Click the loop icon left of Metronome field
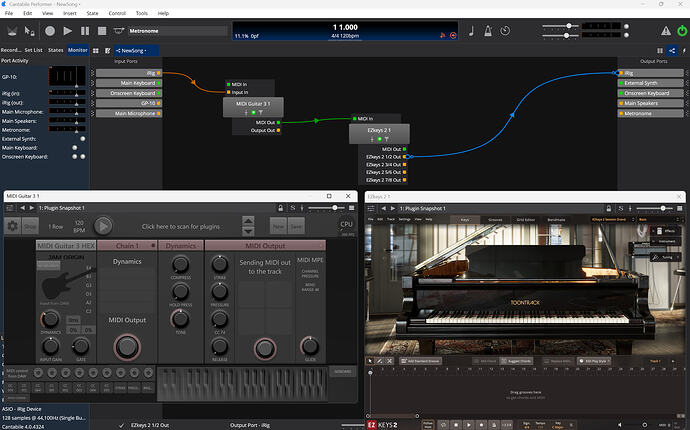Screen dimensions: 690x430 click(118, 31)
